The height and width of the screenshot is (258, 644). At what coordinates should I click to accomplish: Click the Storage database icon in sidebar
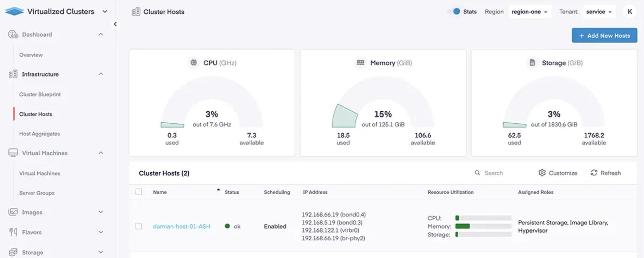pos(13,252)
